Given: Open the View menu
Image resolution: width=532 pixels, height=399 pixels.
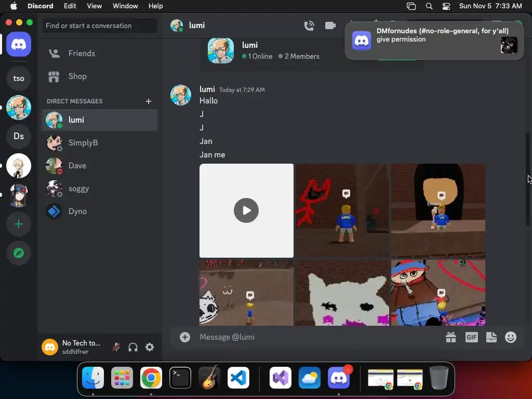Looking at the screenshot, I should [x=95, y=6].
